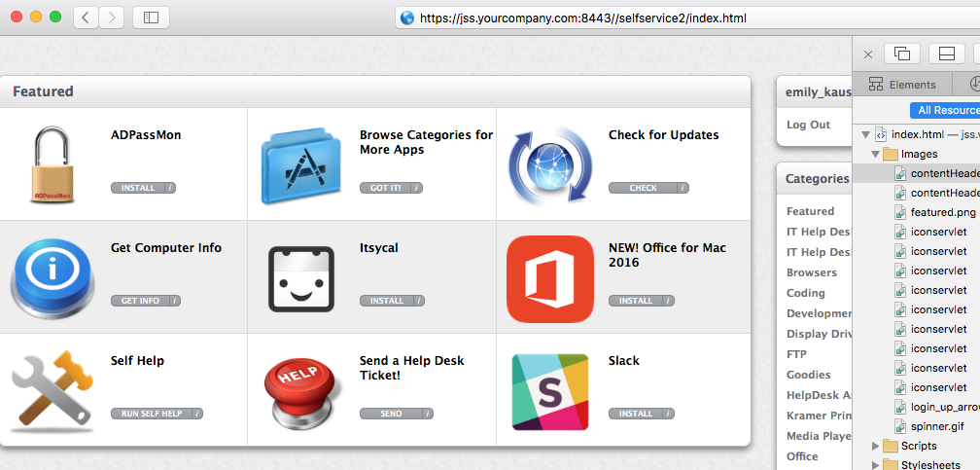This screenshot has width=980, height=470.
Task: Click the ADPassMon title text
Action: pyautogui.click(x=146, y=135)
